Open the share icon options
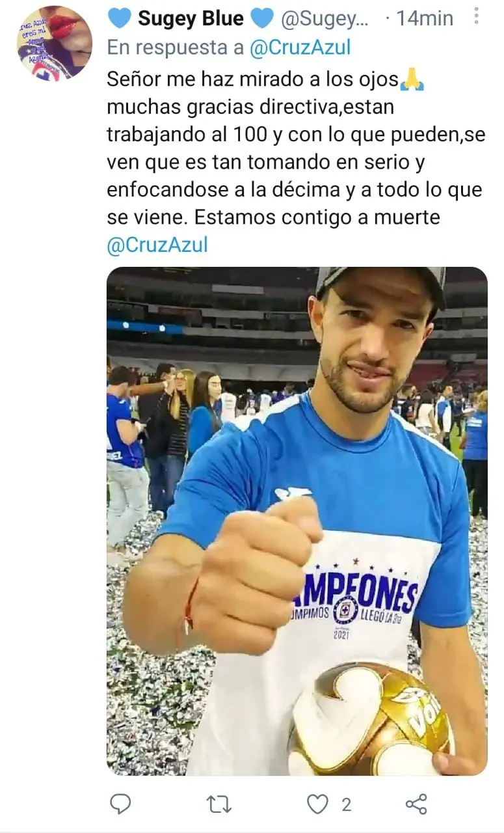Viewport: 504px width, 833px height. tap(416, 804)
